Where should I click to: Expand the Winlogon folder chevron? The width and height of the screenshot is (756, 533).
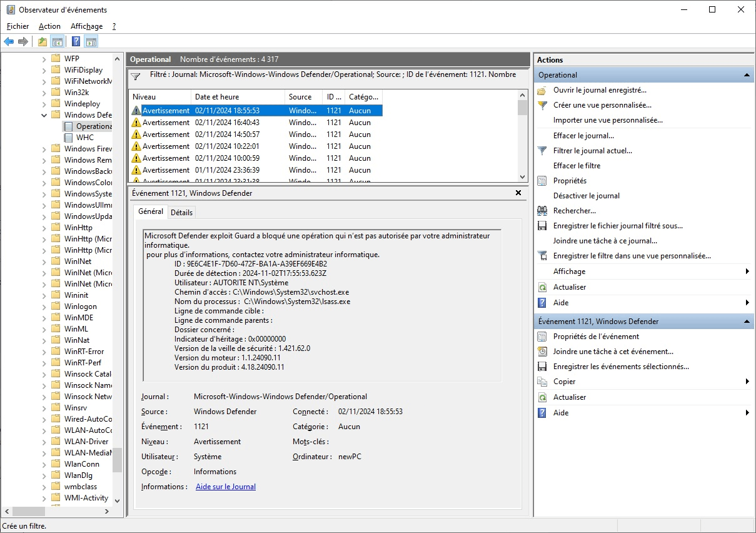coord(44,307)
